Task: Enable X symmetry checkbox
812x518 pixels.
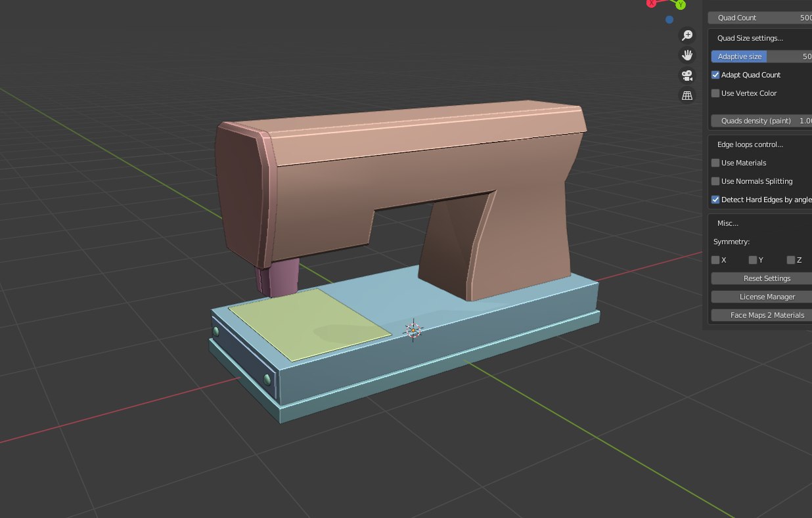Action: pos(715,260)
